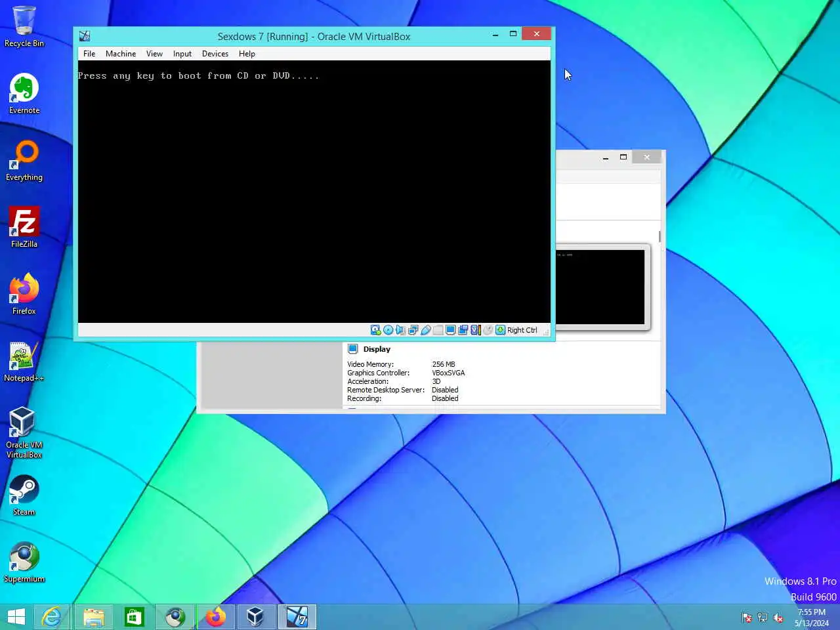Click the VM preview thumbnail in Manager window
This screenshot has height=630, width=840.
[600, 287]
